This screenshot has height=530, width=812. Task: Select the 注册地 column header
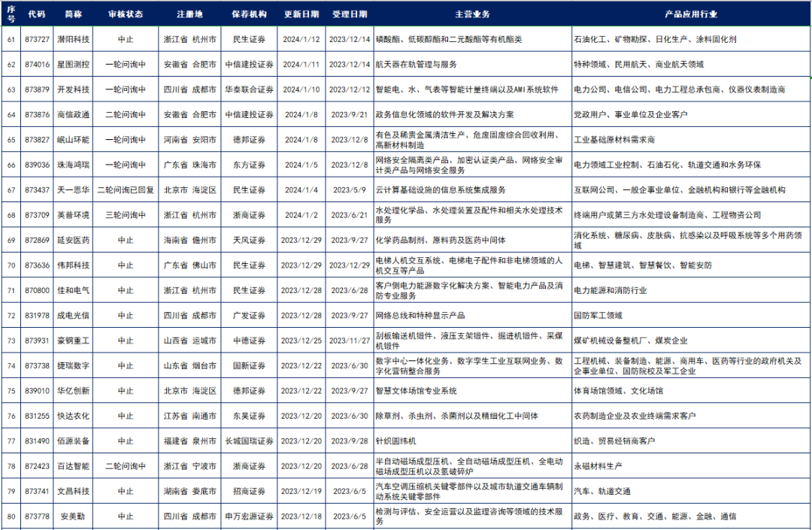point(189,14)
